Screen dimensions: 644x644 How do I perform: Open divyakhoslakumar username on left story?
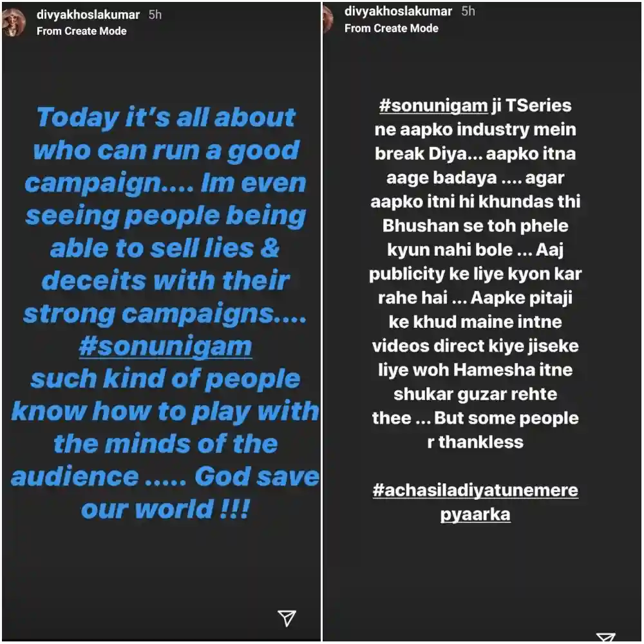point(88,14)
